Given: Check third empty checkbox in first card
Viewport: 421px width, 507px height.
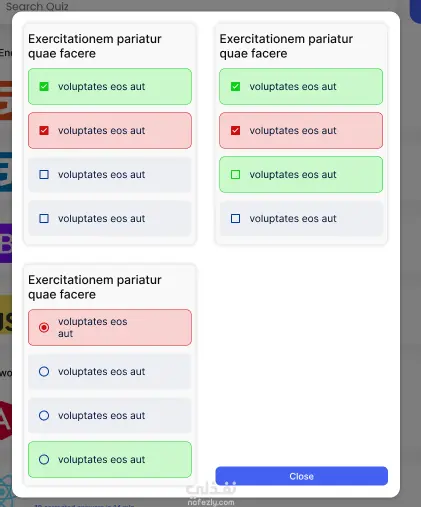Looking at the screenshot, I should [44, 175].
